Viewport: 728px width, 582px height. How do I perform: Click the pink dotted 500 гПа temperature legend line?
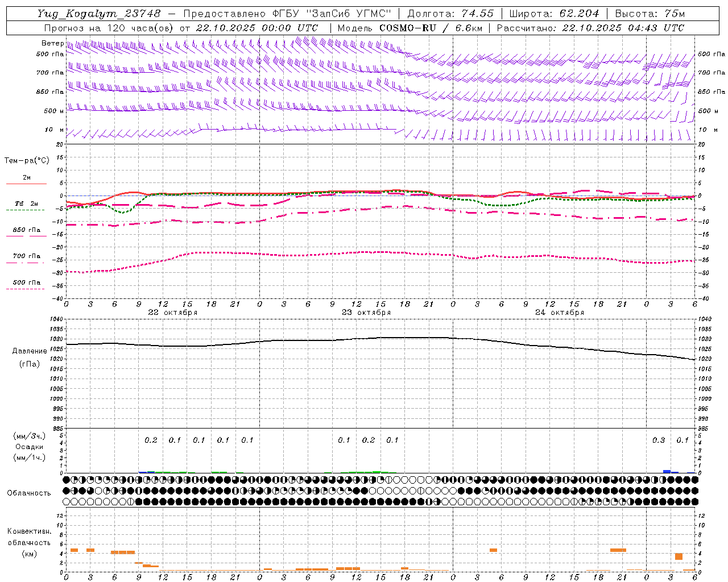tap(25, 289)
